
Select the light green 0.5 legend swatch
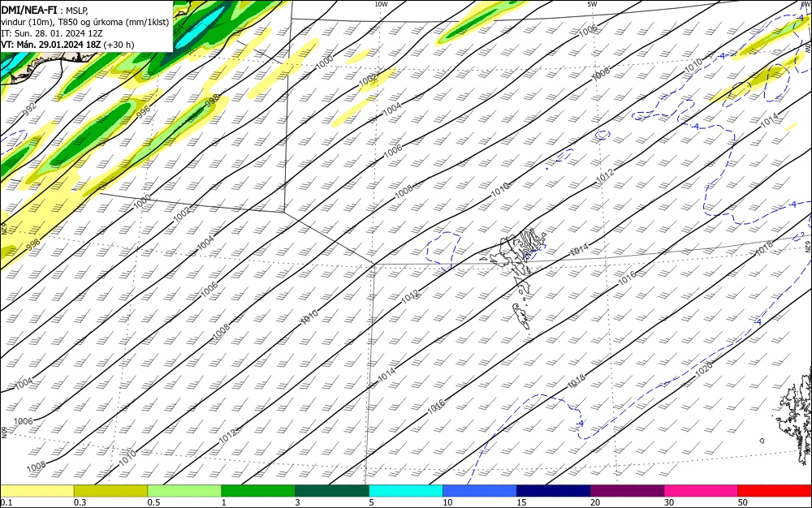tap(184, 491)
